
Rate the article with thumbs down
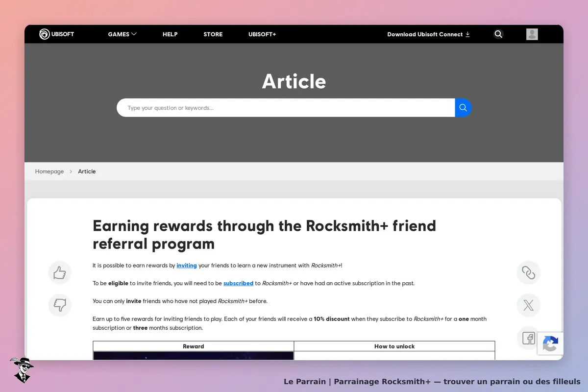click(60, 305)
